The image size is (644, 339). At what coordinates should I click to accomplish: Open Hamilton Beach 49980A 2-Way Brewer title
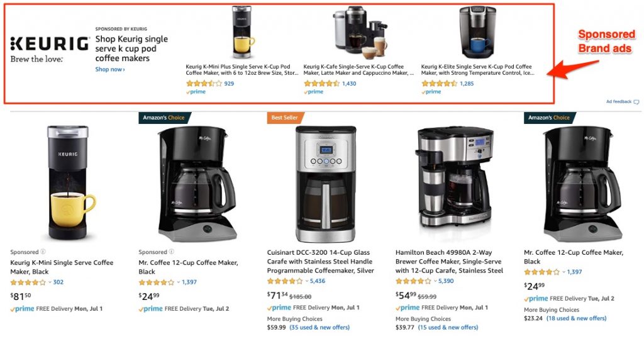coord(449,262)
